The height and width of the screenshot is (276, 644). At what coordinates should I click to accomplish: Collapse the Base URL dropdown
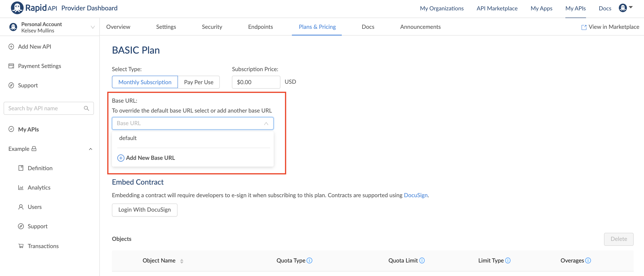(266, 123)
